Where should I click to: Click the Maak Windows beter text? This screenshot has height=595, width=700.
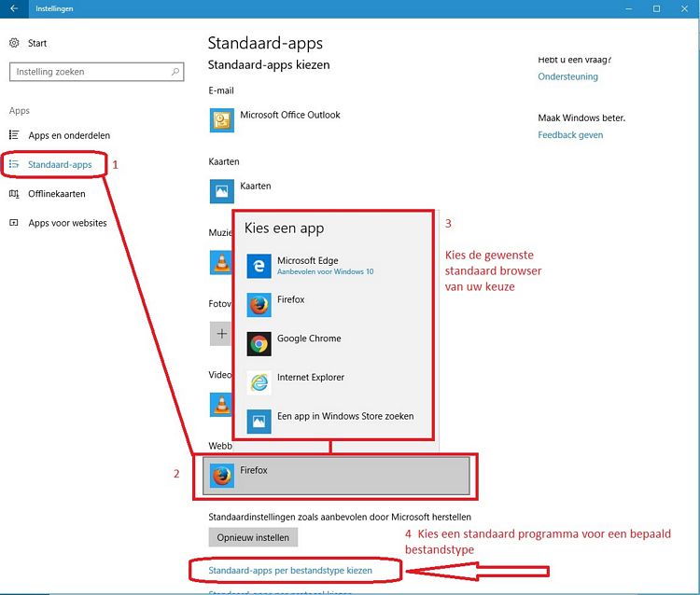(x=581, y=118)
